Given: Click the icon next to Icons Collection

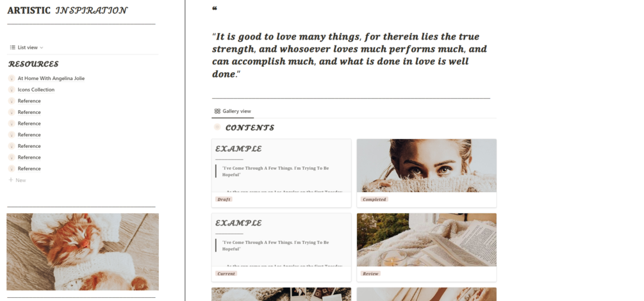Looking at the screenshot, I should 12,90.
